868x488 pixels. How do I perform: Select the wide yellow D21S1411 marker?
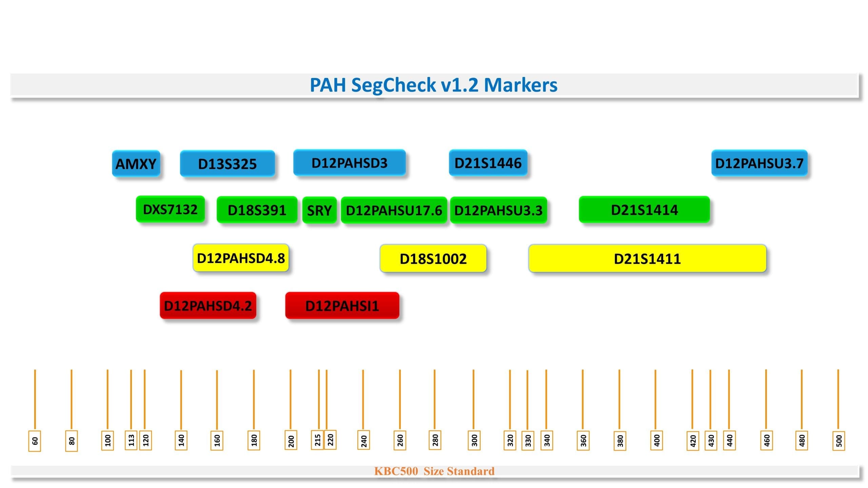[x=647, y=259]
